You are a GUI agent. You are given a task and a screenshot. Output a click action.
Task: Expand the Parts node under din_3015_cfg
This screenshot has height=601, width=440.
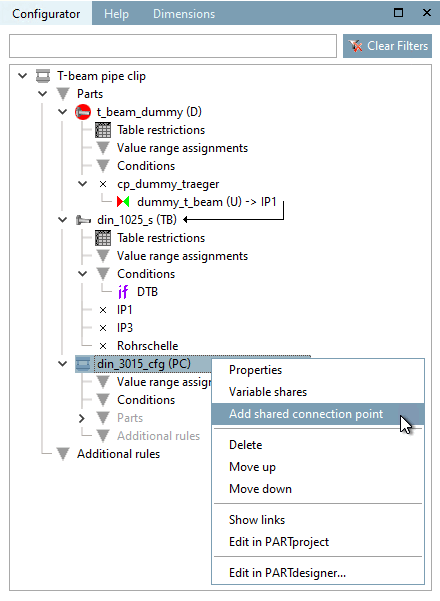click(82, 418)
